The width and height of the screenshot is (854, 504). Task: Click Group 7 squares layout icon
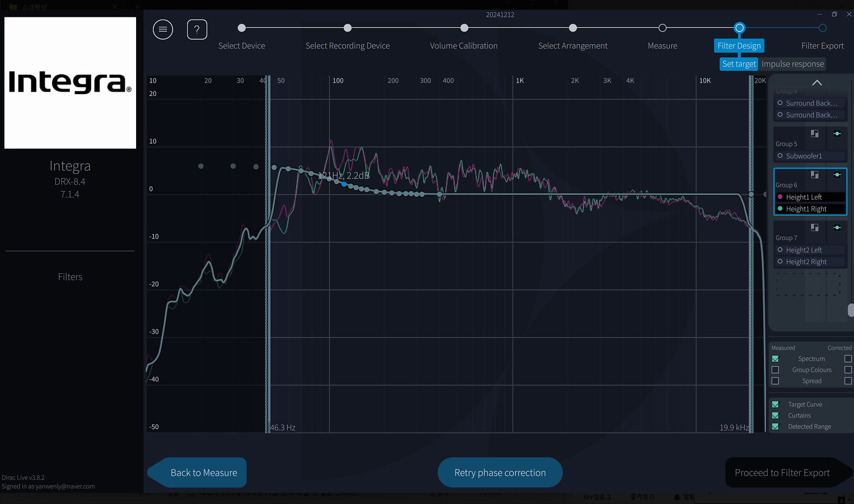point(814,228)
